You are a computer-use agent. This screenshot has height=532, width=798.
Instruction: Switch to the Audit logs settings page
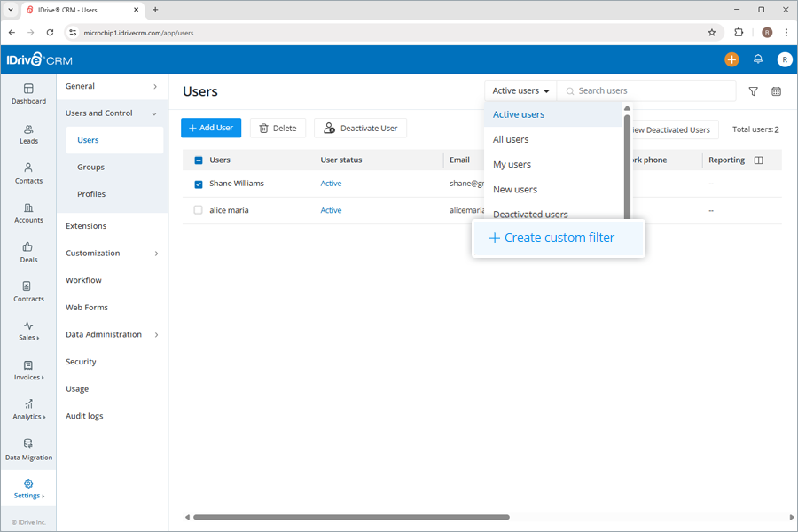click(84, 415)
